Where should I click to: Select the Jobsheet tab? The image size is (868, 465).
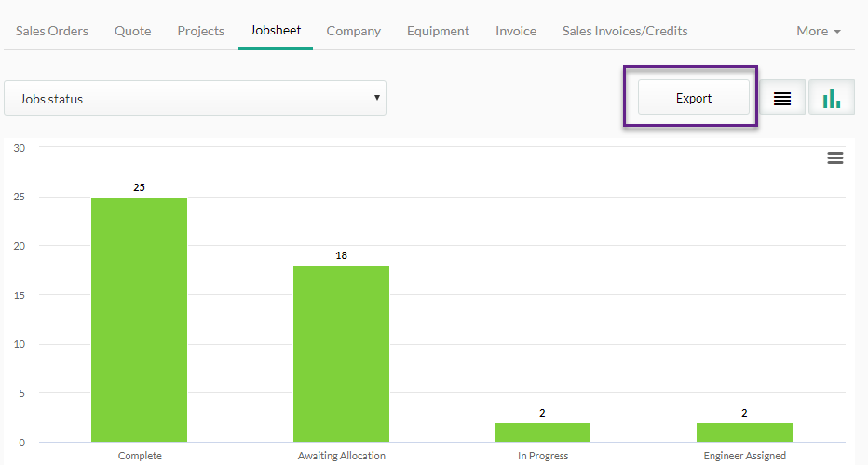click(x=275, y=31)
